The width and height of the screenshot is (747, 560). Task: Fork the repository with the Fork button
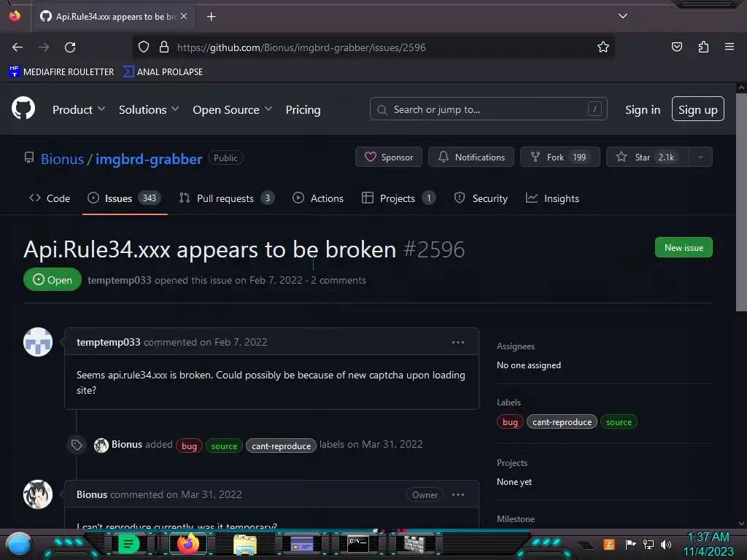560,157
